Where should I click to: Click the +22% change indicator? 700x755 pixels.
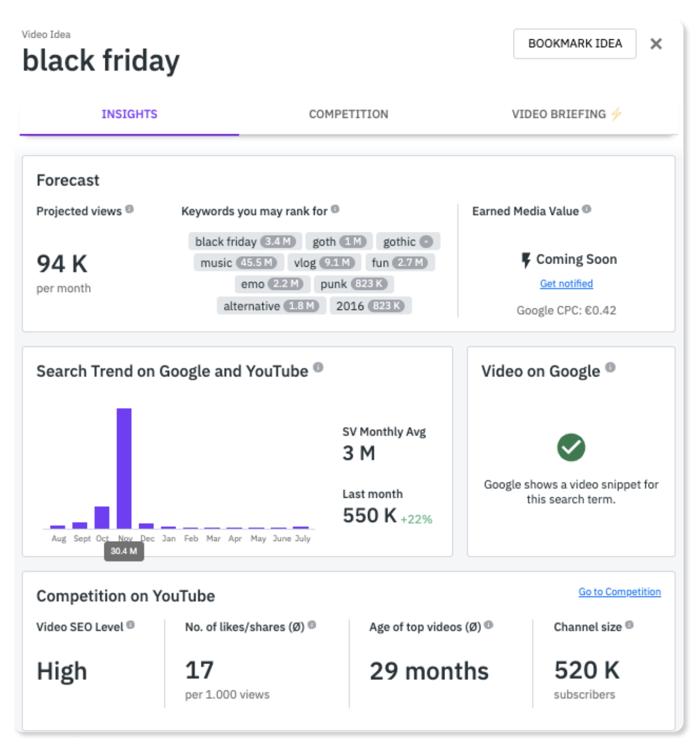tap(417, 519)
